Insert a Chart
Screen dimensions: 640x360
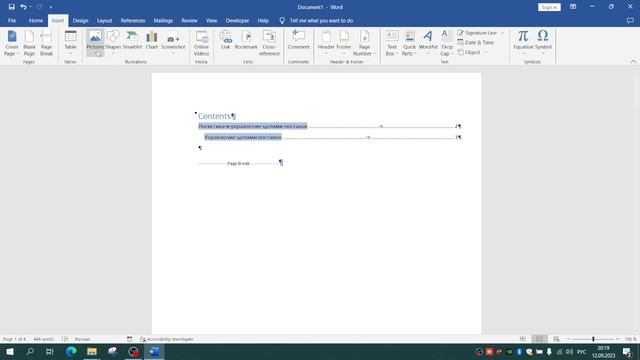[x=151, y=40]
